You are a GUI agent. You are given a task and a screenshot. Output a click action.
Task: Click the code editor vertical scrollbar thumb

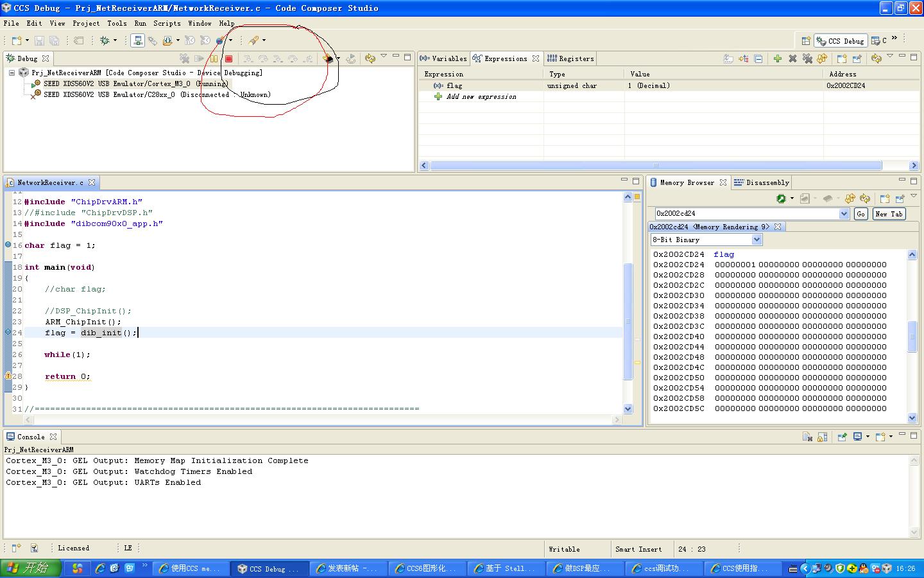coord(628,321)
